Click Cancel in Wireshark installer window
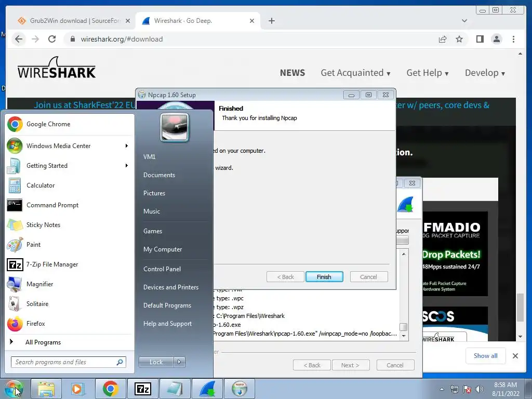Viewport: 532px width, 399px height. (x=395, y=365)
